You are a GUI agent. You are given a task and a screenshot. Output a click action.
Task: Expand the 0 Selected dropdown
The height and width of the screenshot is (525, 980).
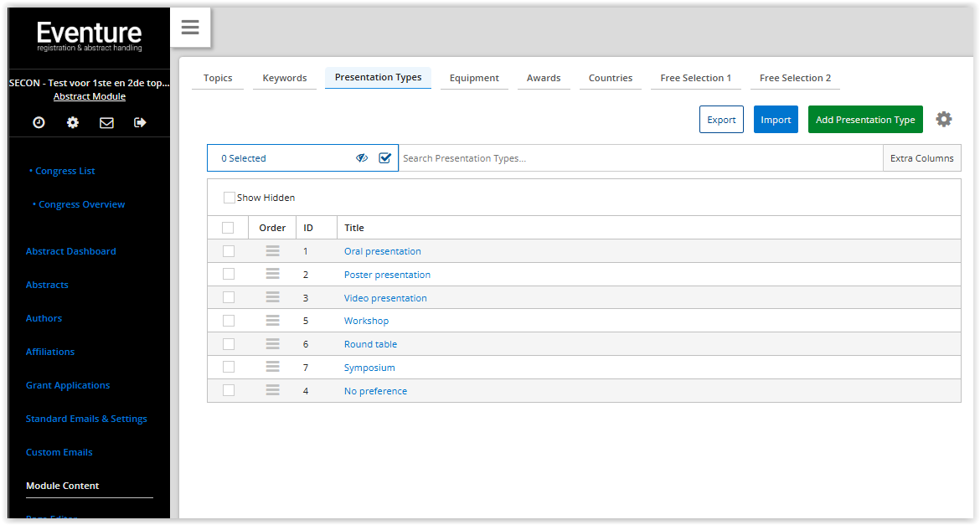click(x=276, y=158)
